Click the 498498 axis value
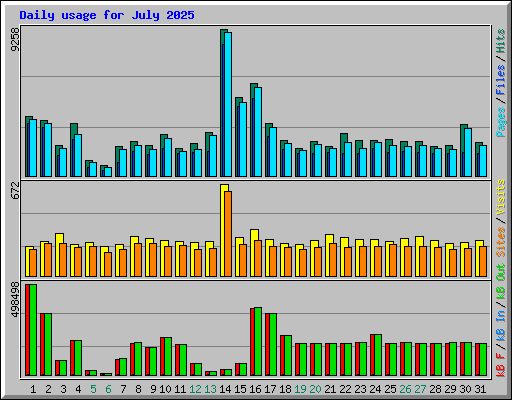The width and height of the screenshot is (512, 400). coord(15,300)
